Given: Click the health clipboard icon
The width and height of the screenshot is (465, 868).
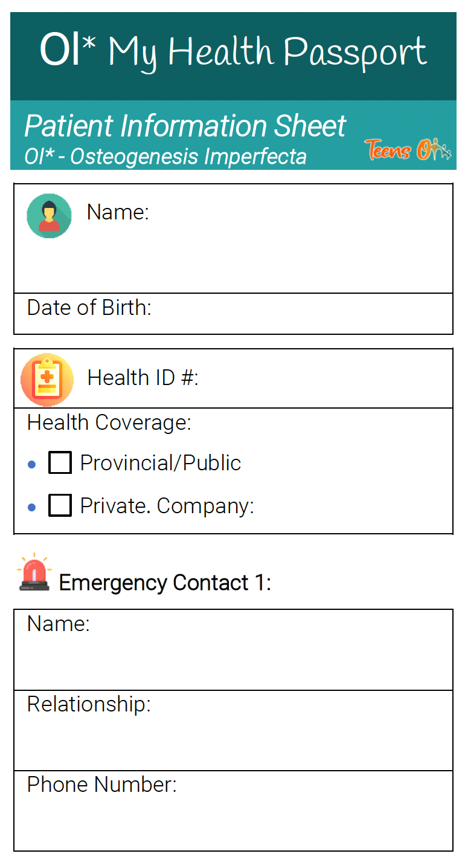Looking at the screenshot, I should pos(47,380).
